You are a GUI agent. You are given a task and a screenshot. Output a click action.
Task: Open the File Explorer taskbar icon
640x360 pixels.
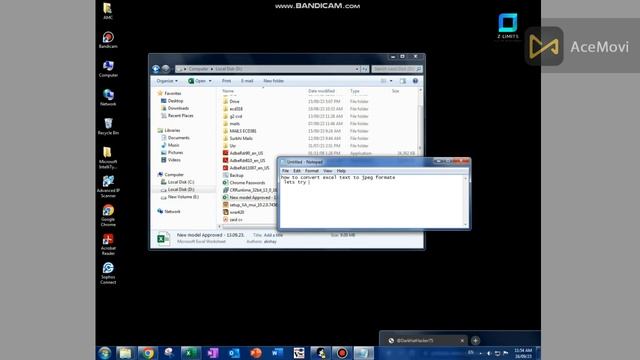coord(126,353)
